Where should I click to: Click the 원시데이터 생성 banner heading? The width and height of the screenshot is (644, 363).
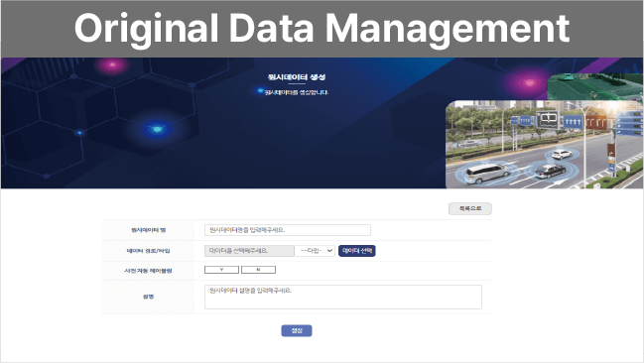coord(297,76)
